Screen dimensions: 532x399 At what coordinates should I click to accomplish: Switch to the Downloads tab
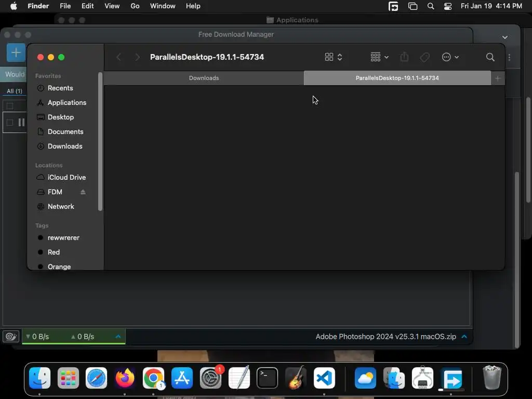pos(204,78)
